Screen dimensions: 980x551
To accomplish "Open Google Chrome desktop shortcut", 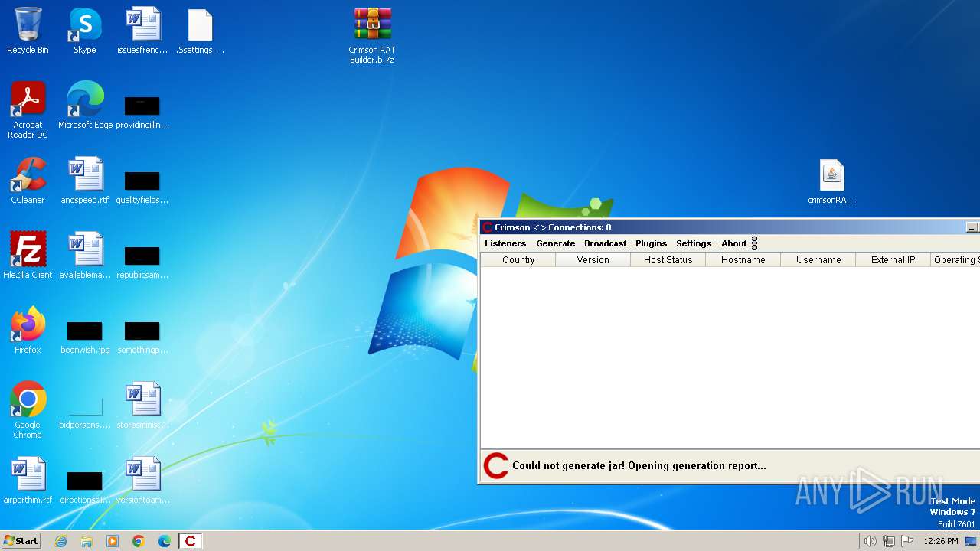I will [x=28, y=410].
